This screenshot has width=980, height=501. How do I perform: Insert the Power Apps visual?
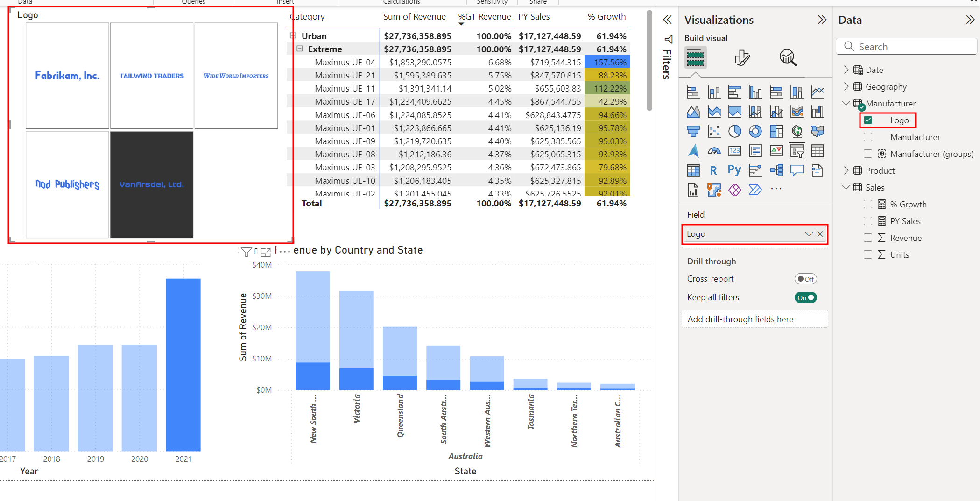[735, 190]
